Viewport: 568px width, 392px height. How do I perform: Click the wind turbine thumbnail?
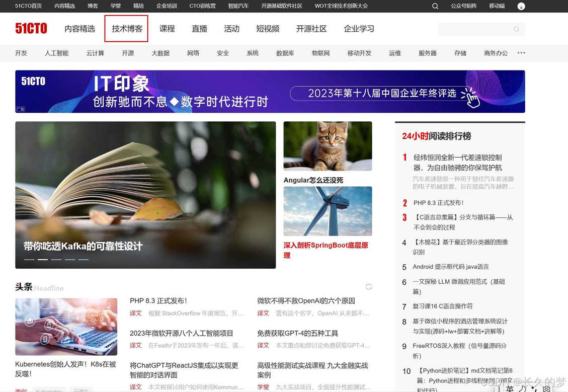coord(328,211)
